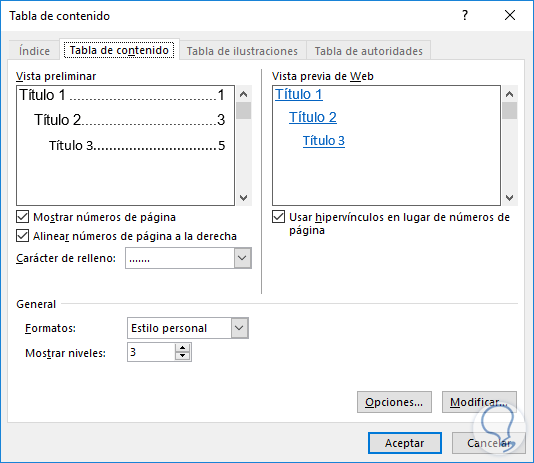Click down arrow of Web preview scrollbar
Viewport: 534px width, 463px height.
tap(509, 197)
